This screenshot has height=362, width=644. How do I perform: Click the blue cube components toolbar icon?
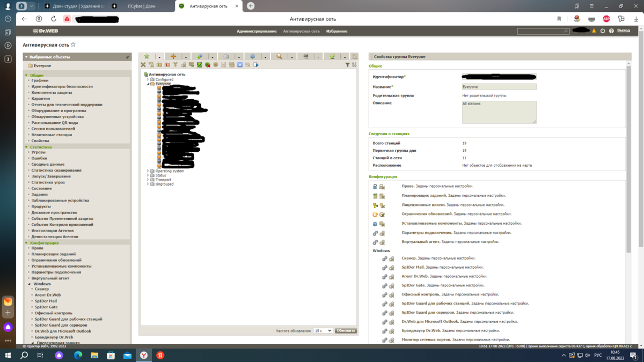[x=252, y=56]
